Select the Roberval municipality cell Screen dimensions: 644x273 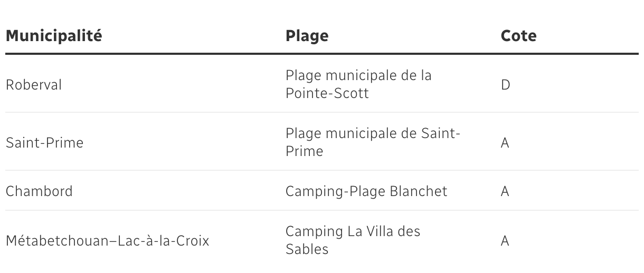coord(34,85)
